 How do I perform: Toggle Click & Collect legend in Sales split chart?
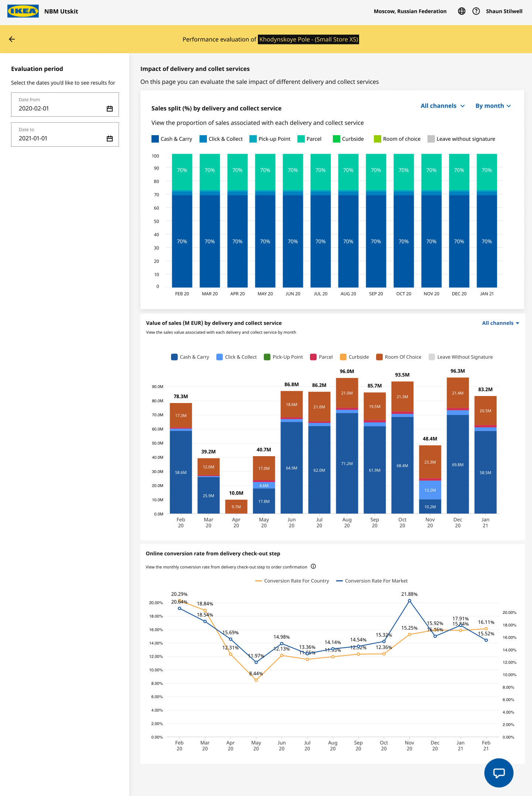point(221,139)
